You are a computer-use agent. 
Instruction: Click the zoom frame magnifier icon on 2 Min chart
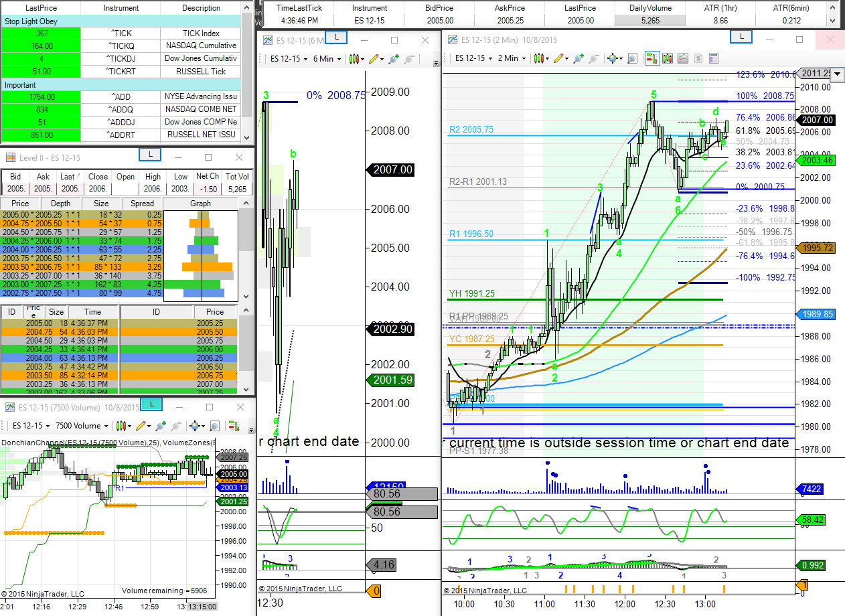[x=632, y=58]
